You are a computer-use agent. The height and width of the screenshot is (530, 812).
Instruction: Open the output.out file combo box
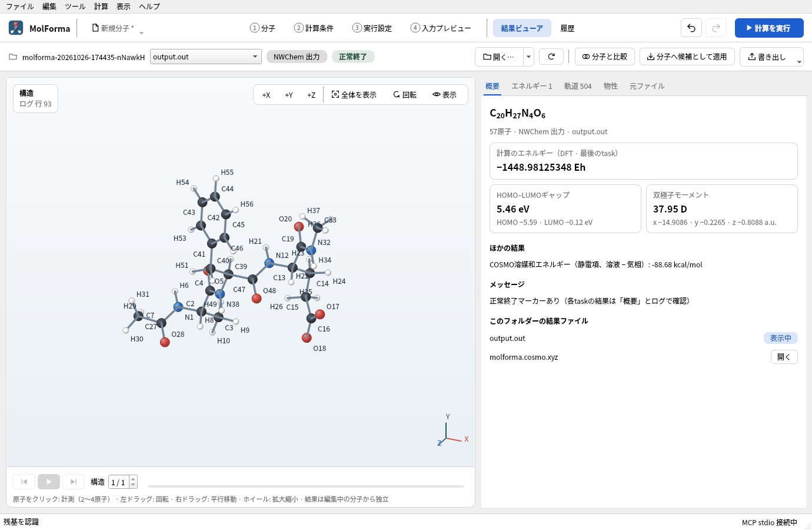click(x=206, y=57)
